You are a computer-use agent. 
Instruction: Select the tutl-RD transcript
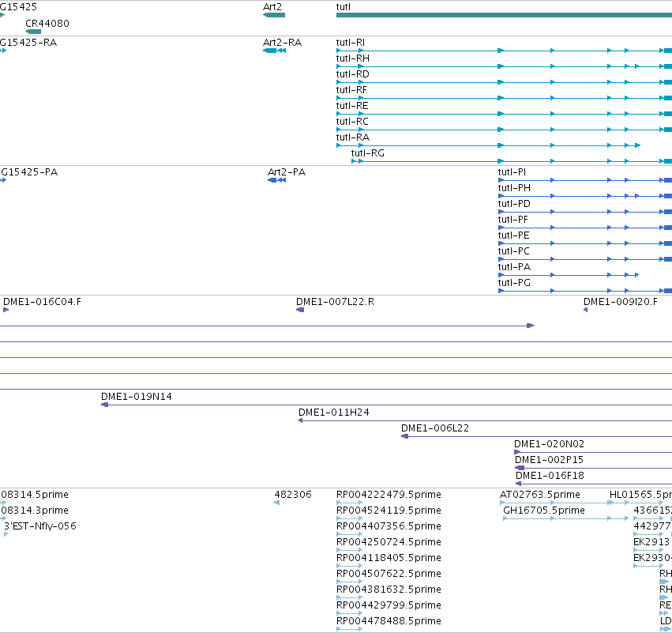[504, 82]
